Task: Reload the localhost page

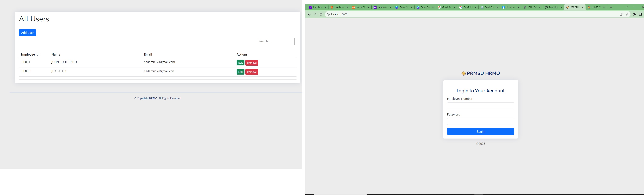Action: click(321, 14)
